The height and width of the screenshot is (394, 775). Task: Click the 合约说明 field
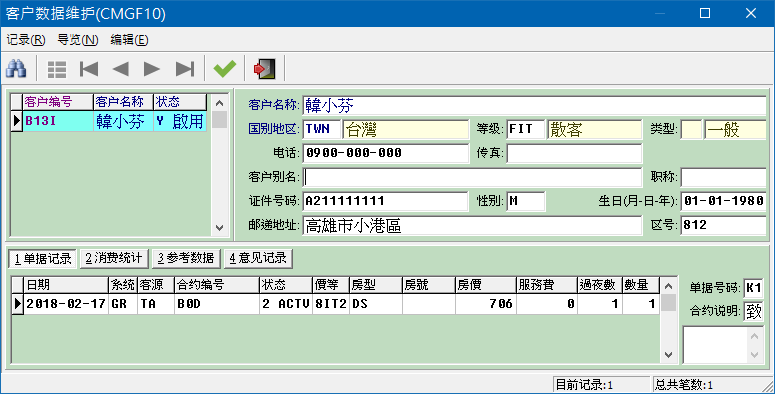point(753,311)
